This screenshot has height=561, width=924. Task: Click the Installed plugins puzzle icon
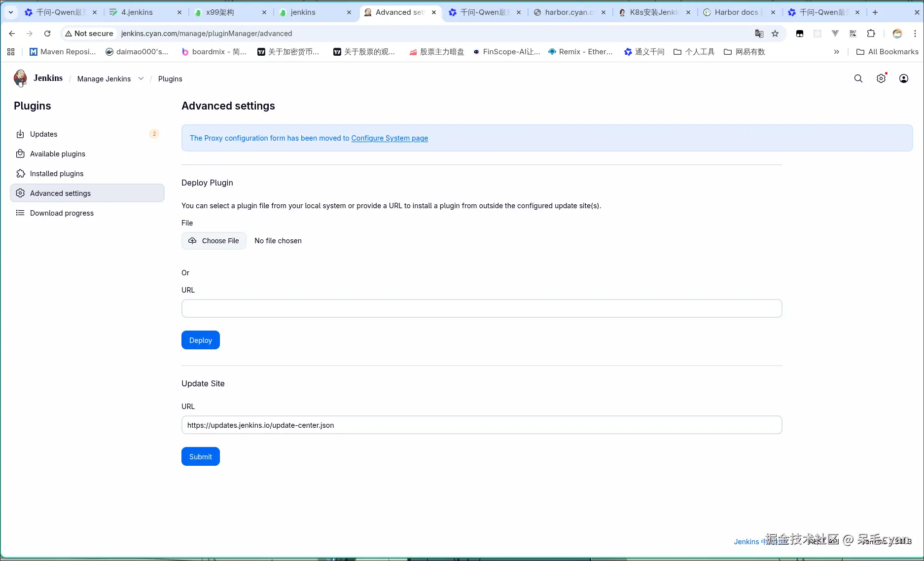pos(20,174)
